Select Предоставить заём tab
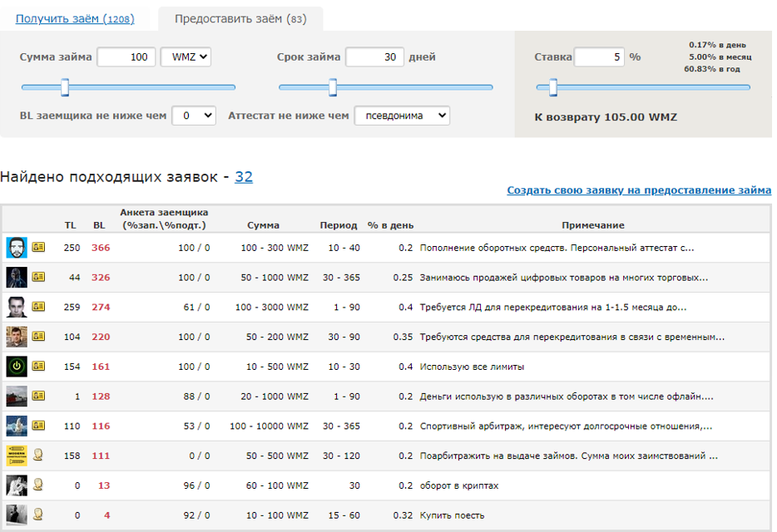777x532 pixels. (x=240, y=19)
